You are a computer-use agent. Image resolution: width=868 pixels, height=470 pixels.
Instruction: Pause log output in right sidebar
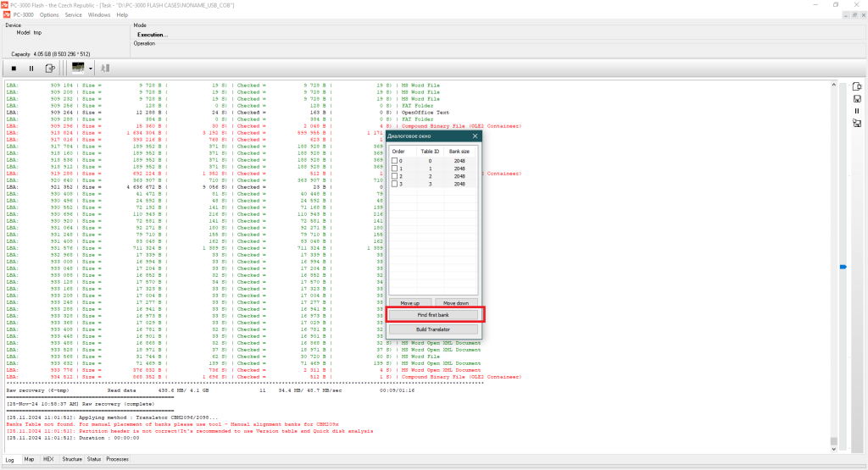click(x=857, y=111)
